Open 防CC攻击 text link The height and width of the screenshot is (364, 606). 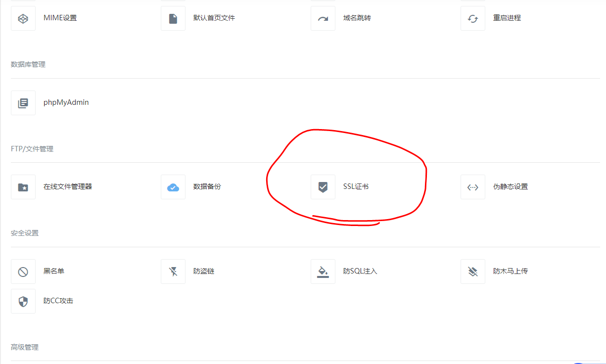click(58, 300)
